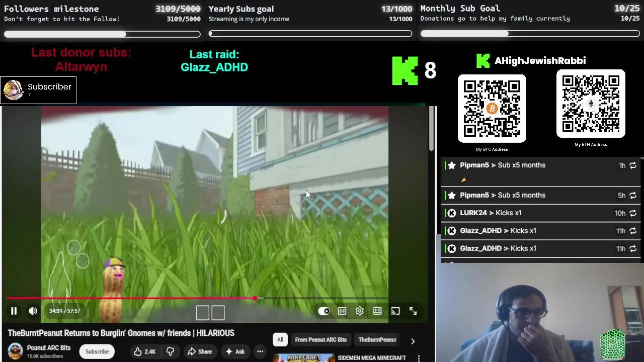Select the All filter chip
The width and height of the screenshot is (644, 362).
tap(280, 340)
